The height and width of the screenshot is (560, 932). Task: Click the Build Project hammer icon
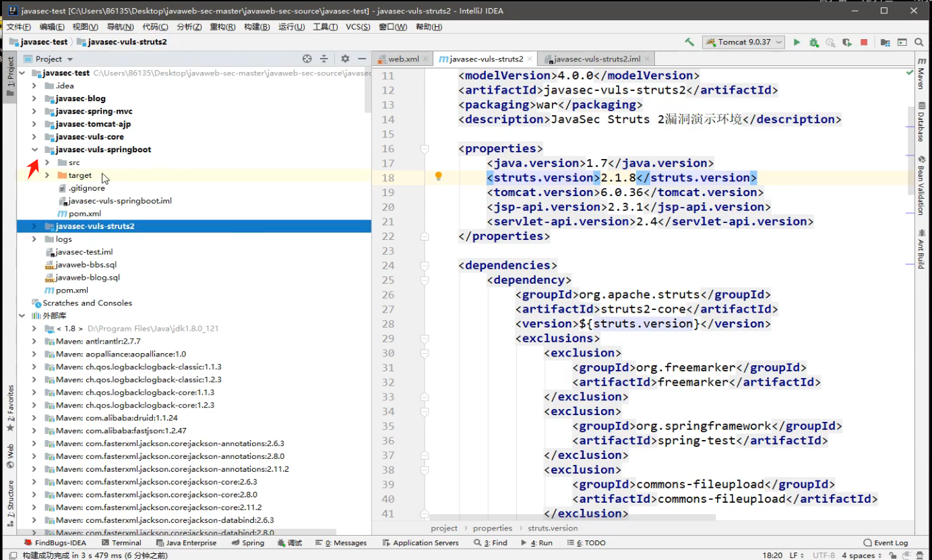[x=689, y=42]
